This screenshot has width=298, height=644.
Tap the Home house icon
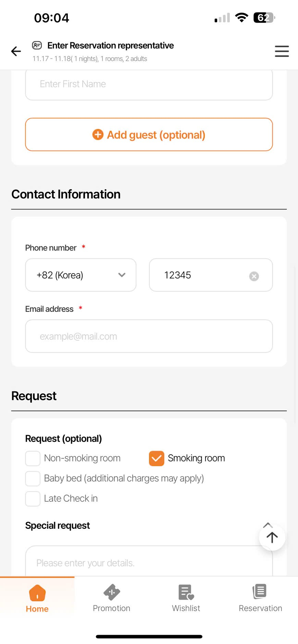tap(37, 593)
